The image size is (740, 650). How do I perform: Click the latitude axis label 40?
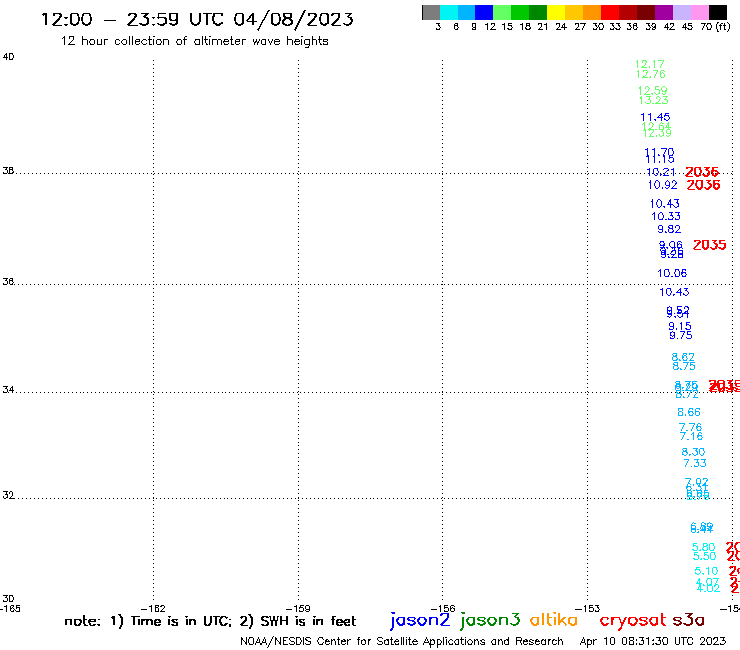pos(8,57)
